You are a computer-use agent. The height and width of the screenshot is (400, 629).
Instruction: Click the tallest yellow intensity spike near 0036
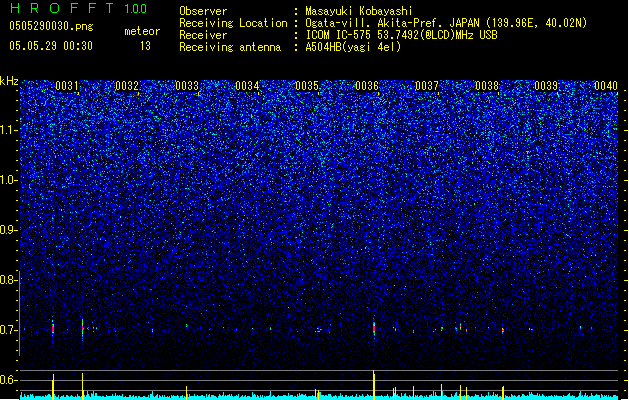[374, 385]
